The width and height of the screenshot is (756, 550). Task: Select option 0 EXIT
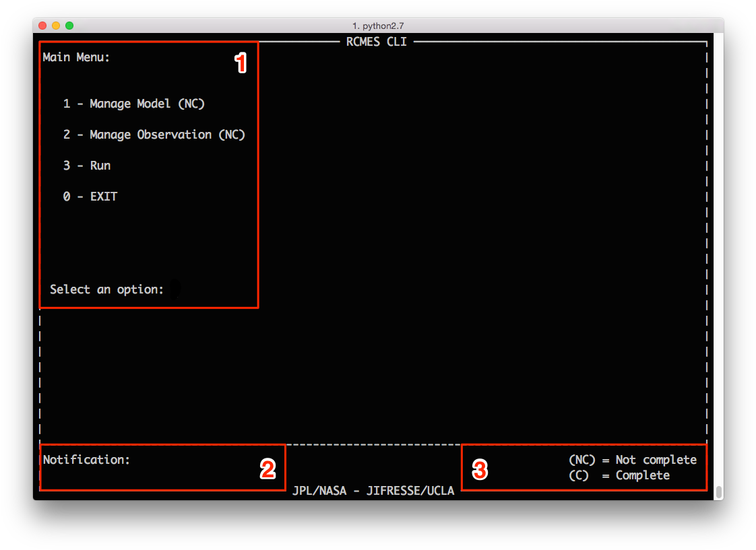coord(90,196)
